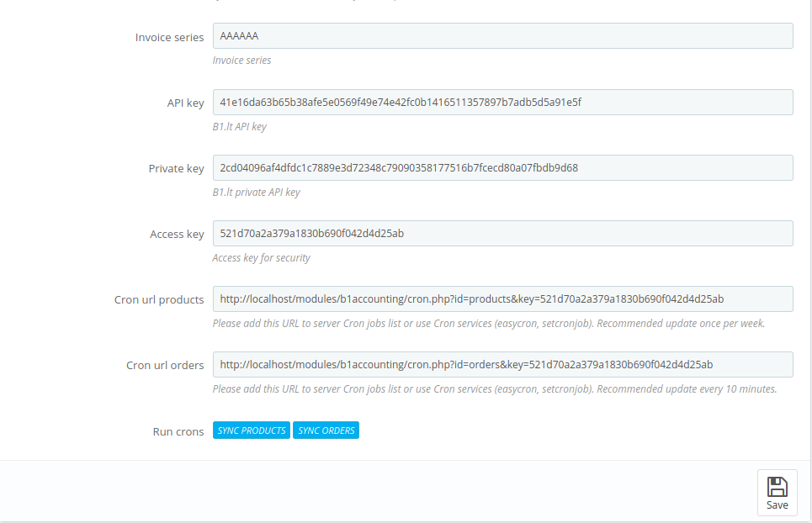Click the Access key field
The height and width of the screenshot is (523, 812).
click(x=502, y=234)
